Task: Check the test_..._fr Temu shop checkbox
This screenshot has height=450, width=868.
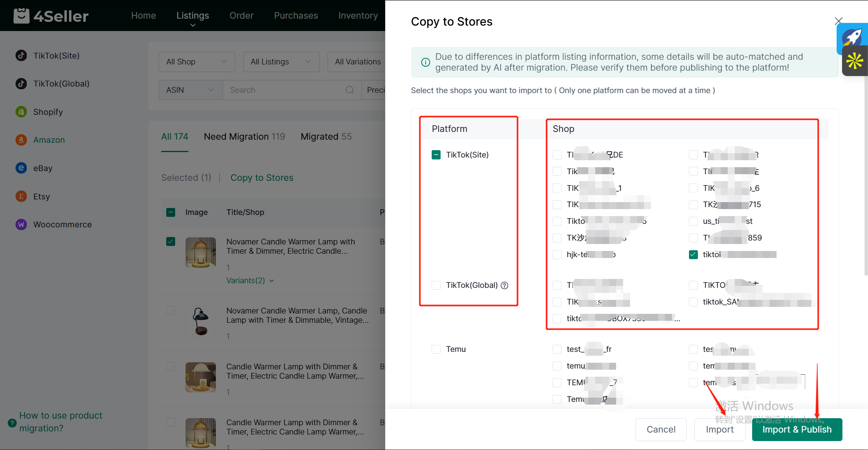Action: pos(557,349)
